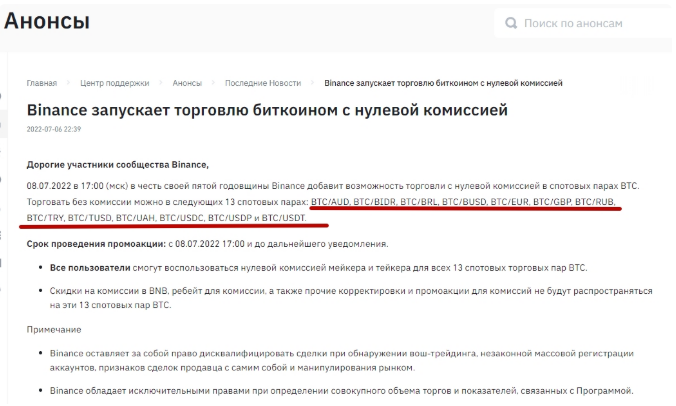Click 'Срок проведения промоакции:' label
676x406 pixels.
pyautogui.click(x=96, y=244)
